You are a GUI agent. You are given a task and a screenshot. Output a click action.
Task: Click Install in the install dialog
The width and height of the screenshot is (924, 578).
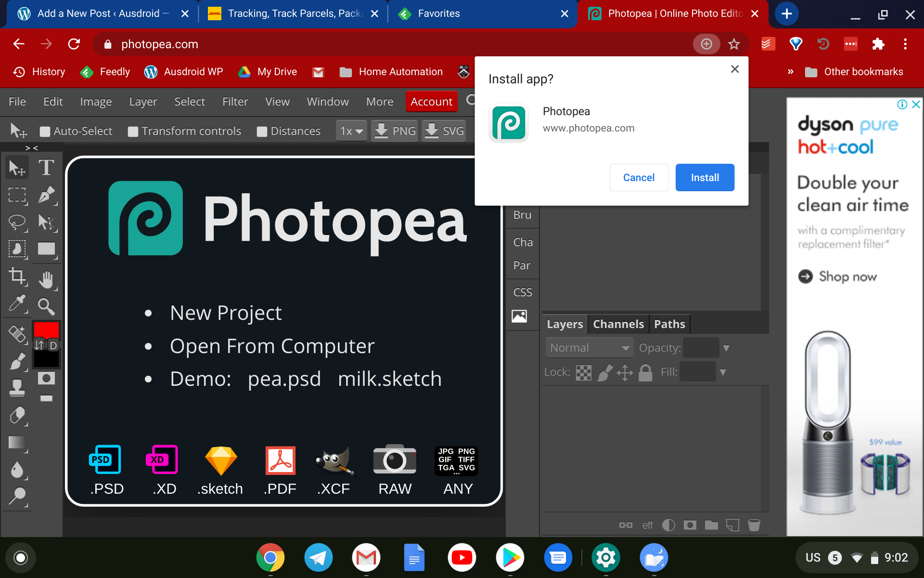[705, 177]
